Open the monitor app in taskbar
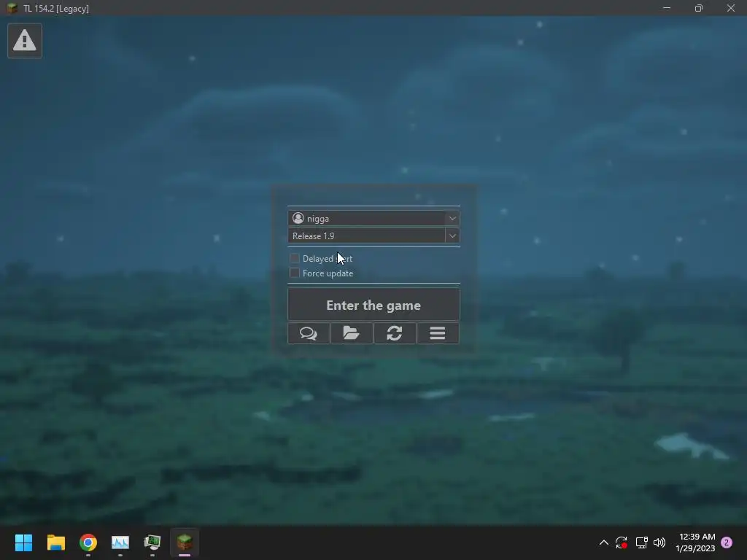747x560 pixels. point(152,542)
